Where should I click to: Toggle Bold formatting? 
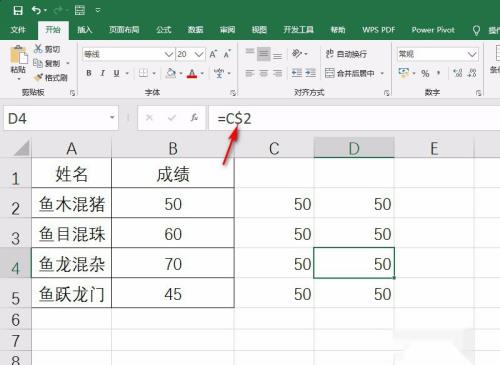pyautogui.click(x=89, y=73)
